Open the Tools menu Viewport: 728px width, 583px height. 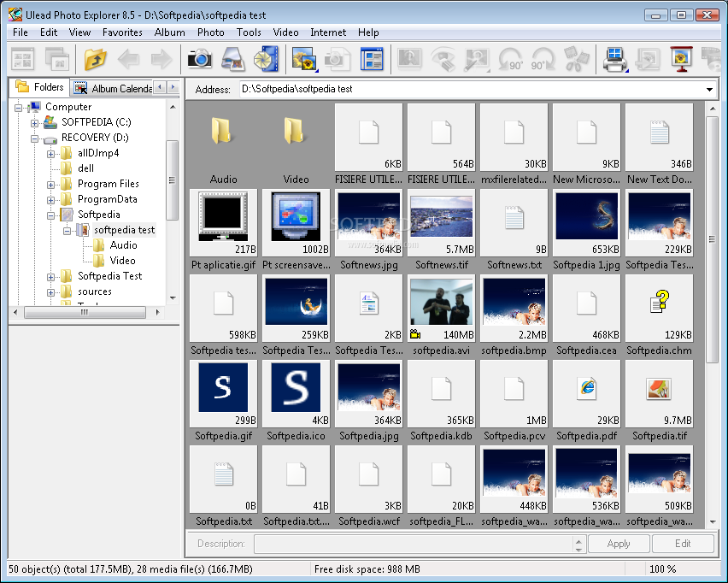click(249, 32)
